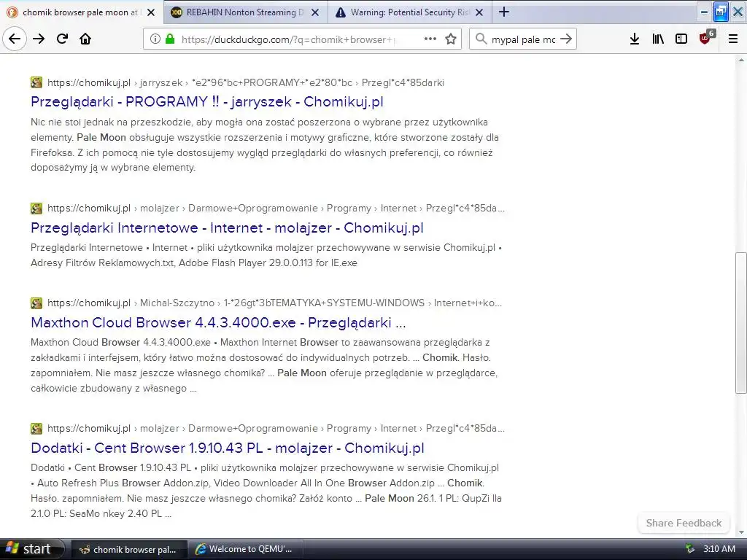Click URL breadcrumb above Maxthon Cloud Browser result
The width and height of the screenshot is (747, 560).
[x=274, y=303]
